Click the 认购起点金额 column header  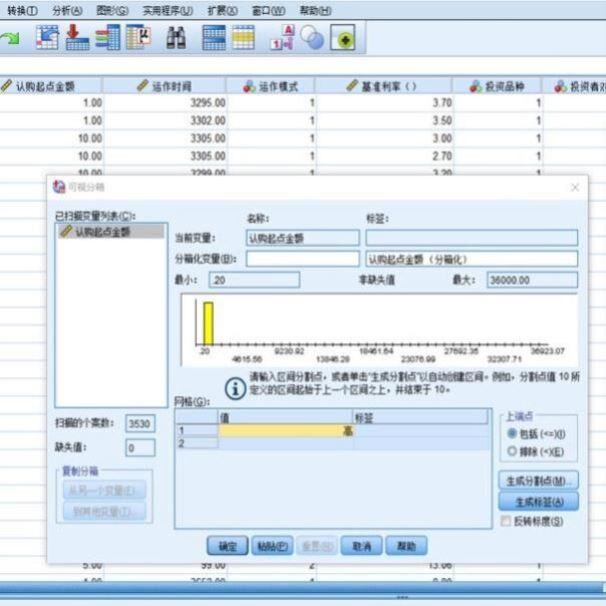(x=51, y=86)
